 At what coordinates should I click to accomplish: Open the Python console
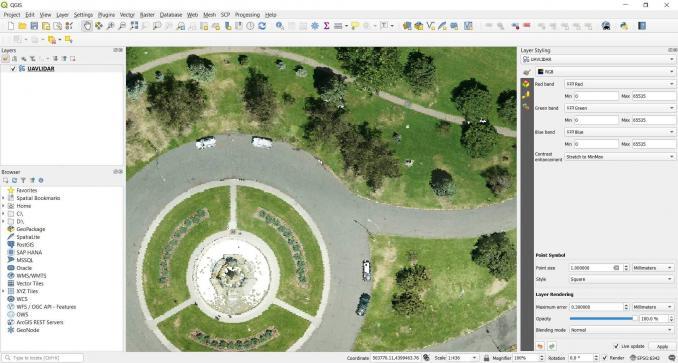tap(624, 26)
